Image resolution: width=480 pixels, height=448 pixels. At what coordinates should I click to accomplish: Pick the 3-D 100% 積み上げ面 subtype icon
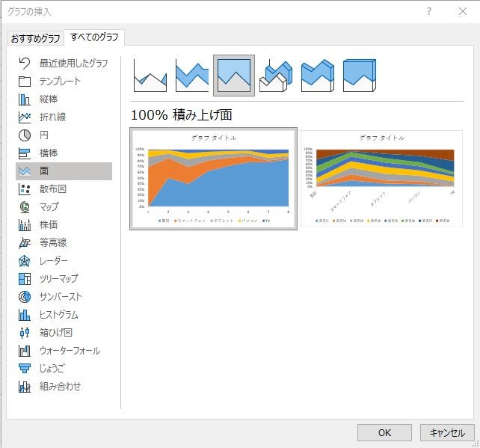(360, 76)
